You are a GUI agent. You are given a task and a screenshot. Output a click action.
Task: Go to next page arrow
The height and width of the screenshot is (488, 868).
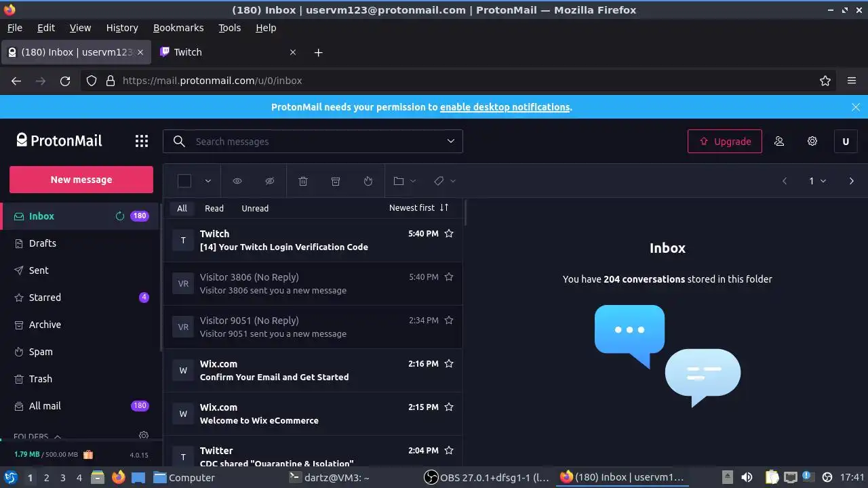click(852, 181)
